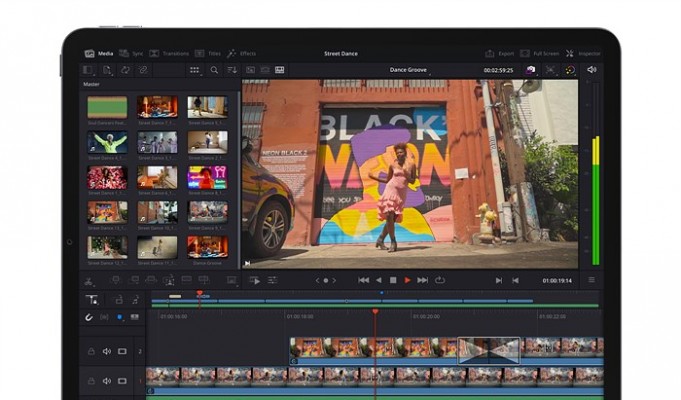681x400 pixels.
Task: Jump to the previous edit chevron
Action: [x=317, y=281]
